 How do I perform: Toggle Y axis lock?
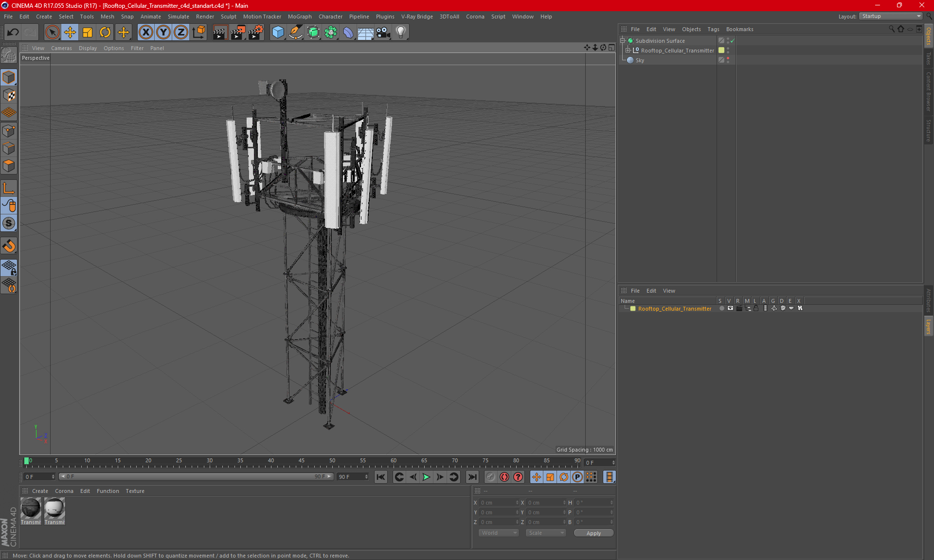163,33
